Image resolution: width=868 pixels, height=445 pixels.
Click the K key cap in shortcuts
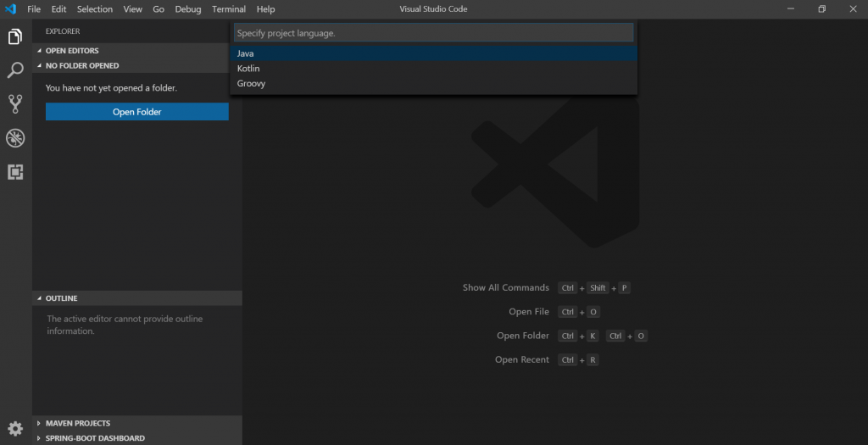(593, 336)
